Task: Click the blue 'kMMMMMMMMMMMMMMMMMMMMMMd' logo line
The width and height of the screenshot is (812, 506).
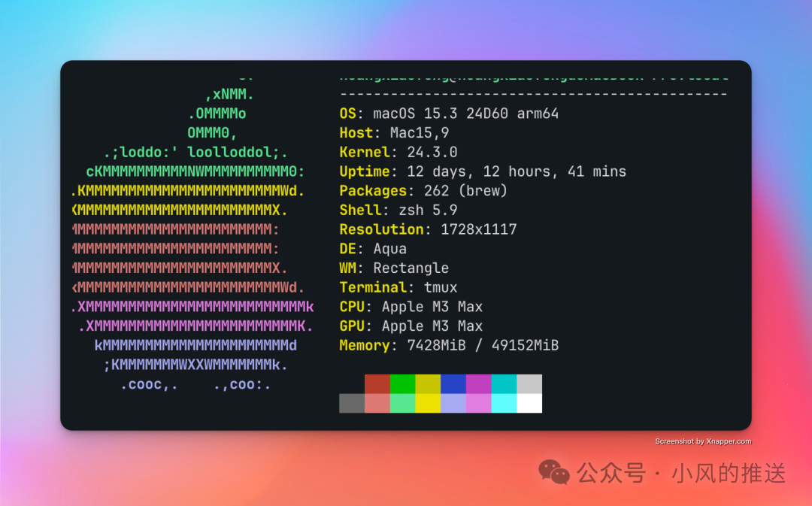Action: click(x=195, y=345)
